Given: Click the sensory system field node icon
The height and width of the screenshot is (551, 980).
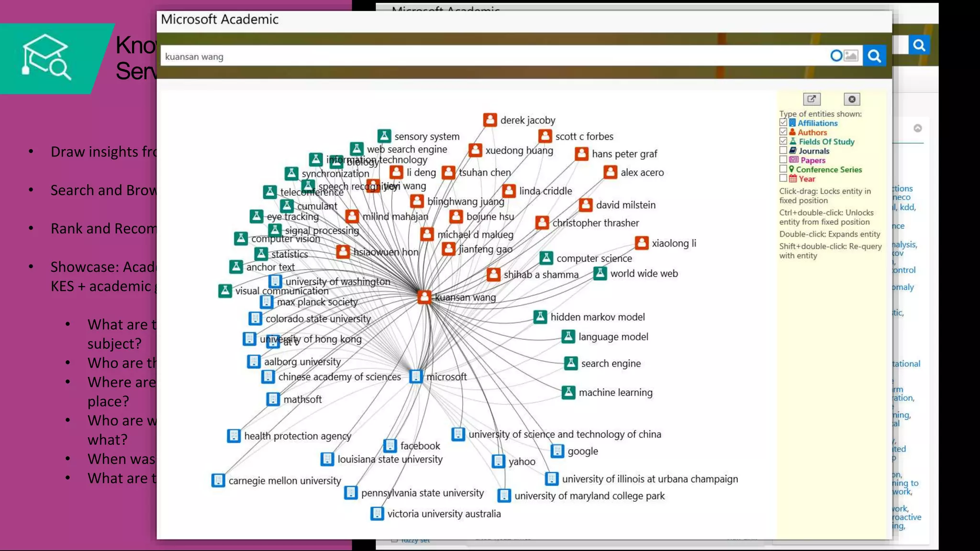Looking at the screenshot, I should coord(384,136).
